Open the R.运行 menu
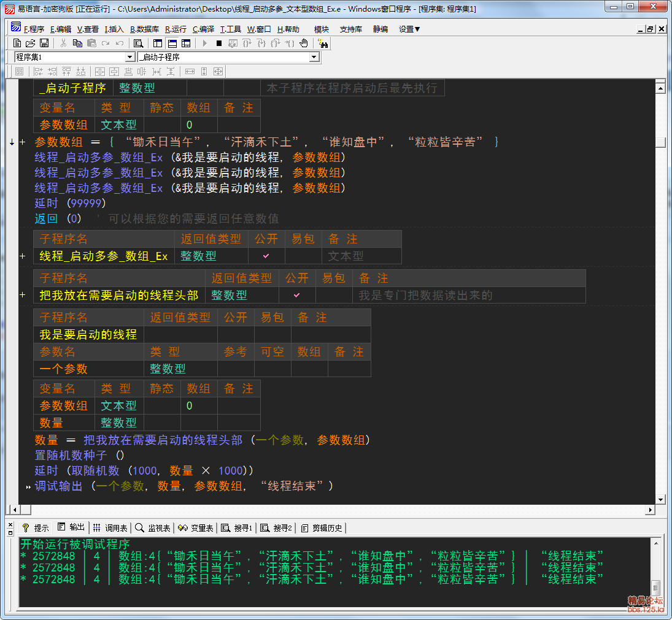The image size is (672, 620). (x=176, y=29)
